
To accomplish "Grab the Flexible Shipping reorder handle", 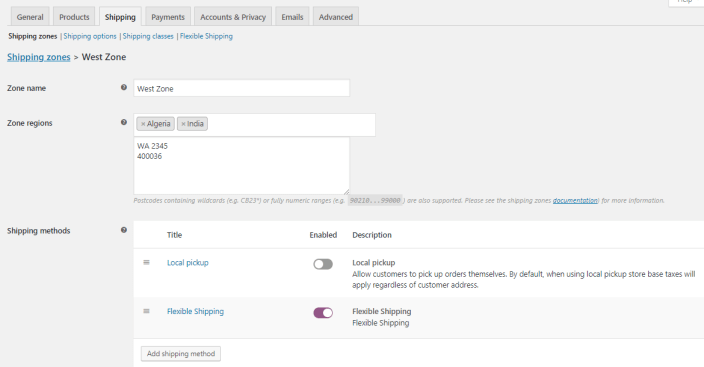I will coord(146,311).
